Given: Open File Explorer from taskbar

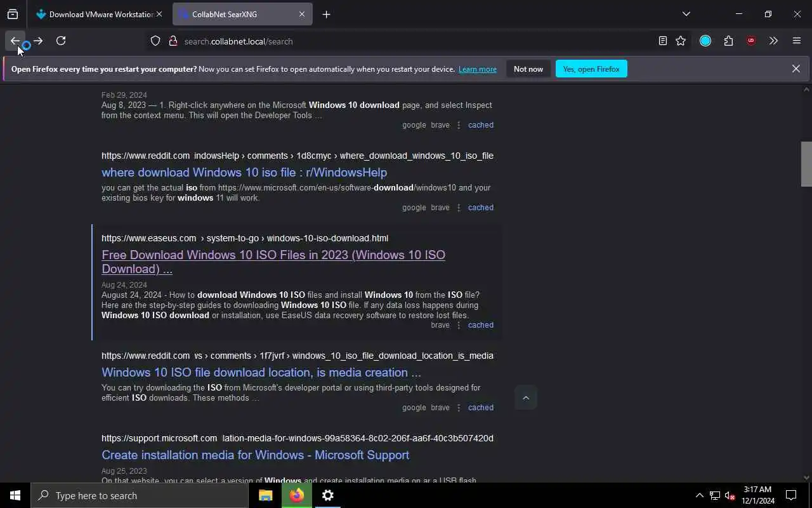Looking at the screenshot, I should coord(266,495).
